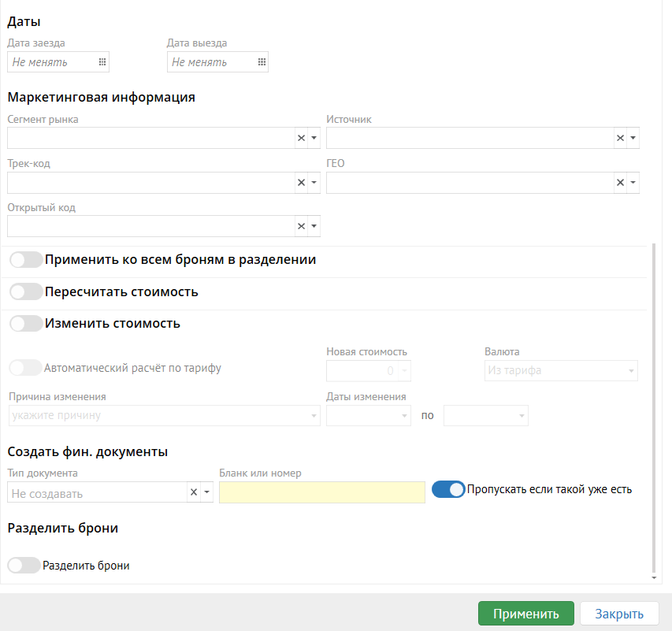Enable Применить ко всем броням в разделении
This screenshot has height=631, width=672.
coord(26,260)
